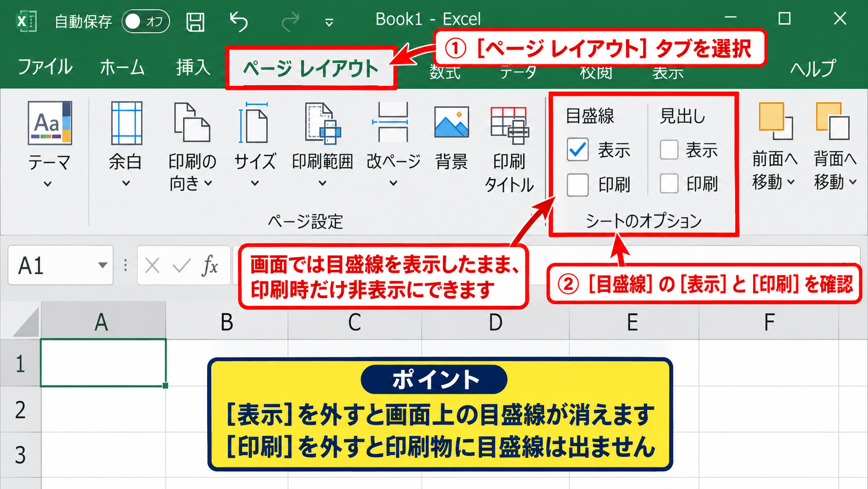Toggle the 自動保存 AutoSave switch
This screenshot has height=489, width=868.
click(146, 21)
